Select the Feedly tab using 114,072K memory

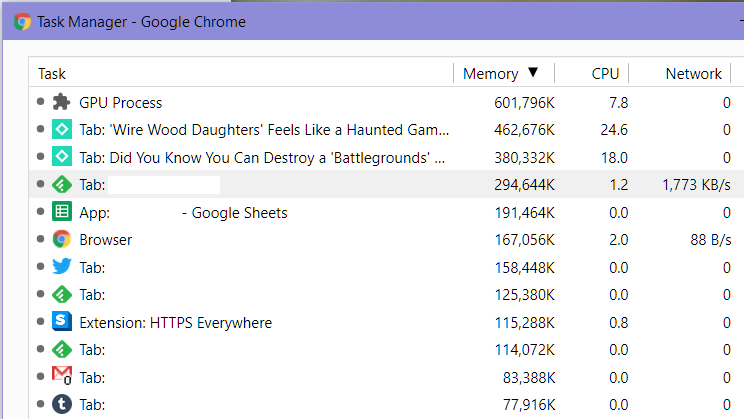(x=300, y=350)
